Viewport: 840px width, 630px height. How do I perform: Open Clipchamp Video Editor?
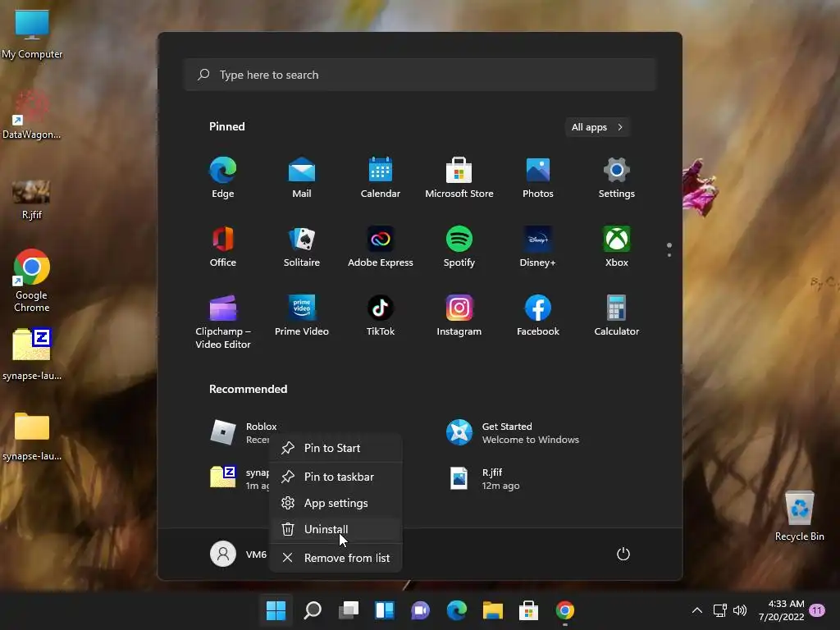click(223, 322)
